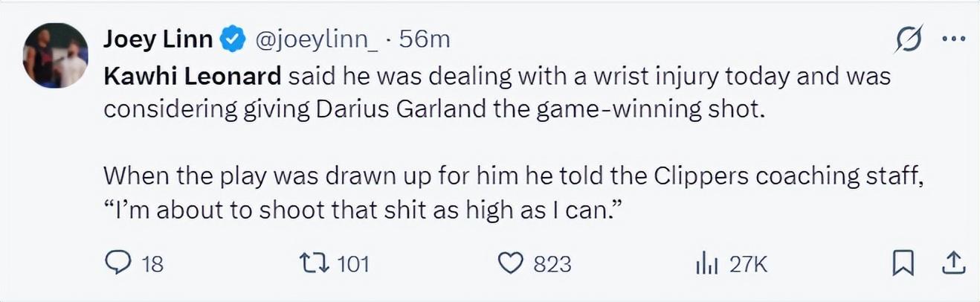Bookmark this tweet
Image resolution: width=980 pixels, height=302 pixels.
[x=902, y=263]
